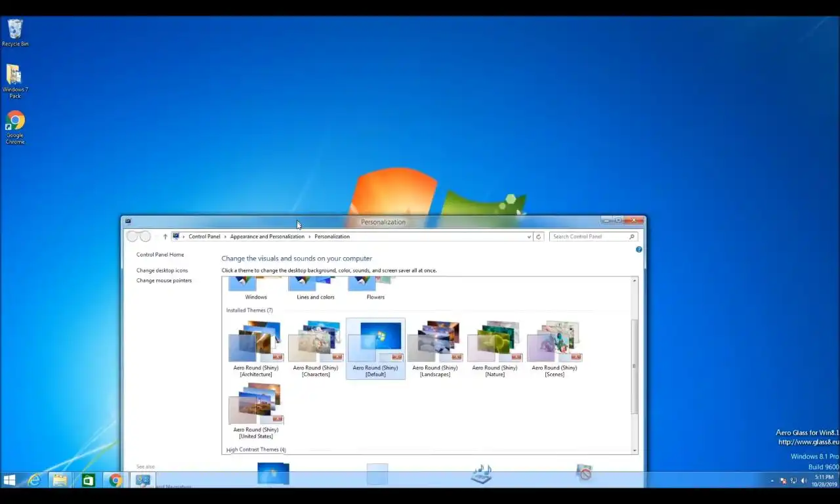Maximize the Personalization window

tap(618, 220)
